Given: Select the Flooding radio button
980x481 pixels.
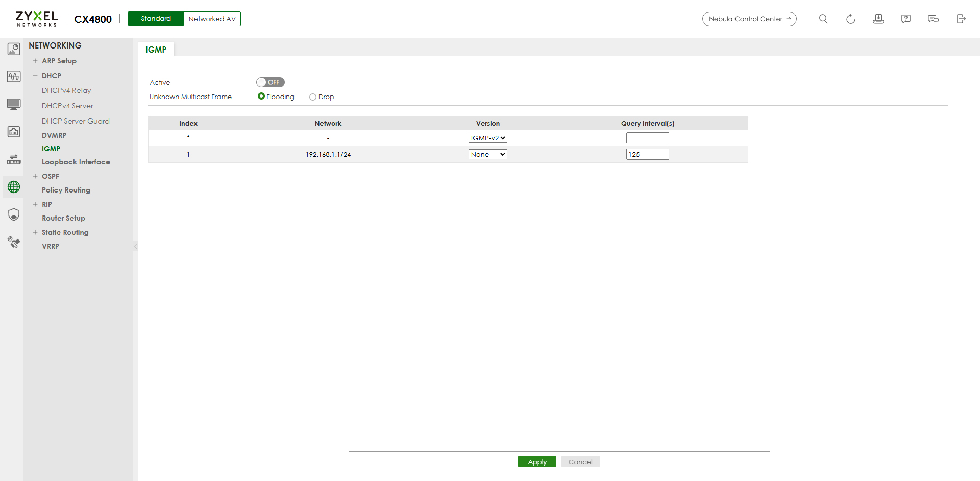Looking at the screenshot, I should (x=261, y=97).
